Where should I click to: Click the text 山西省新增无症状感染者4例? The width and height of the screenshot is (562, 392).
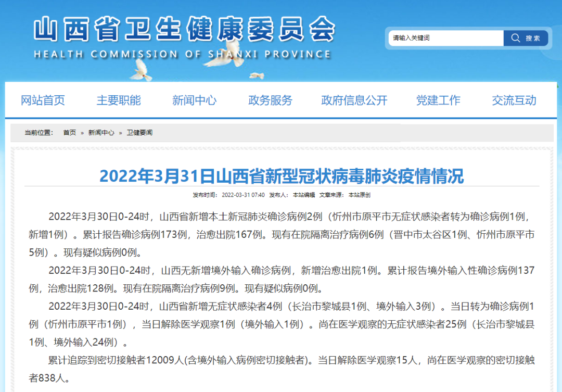pos(221,306)
